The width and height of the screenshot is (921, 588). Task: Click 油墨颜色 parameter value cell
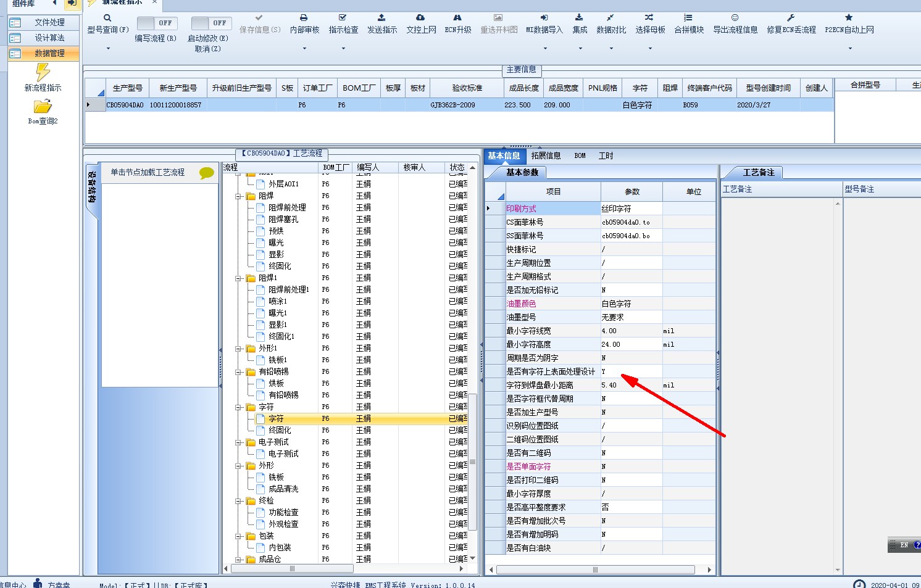pyautogui.click(x=631, y=304)
